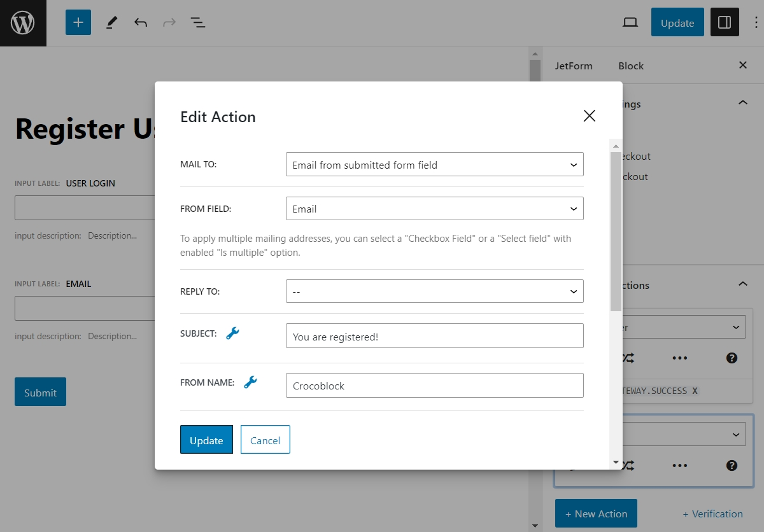Open the Document Overview list icon
This screenshot has height=532, width=764.
pyautogui.click(x=198, y=22)
